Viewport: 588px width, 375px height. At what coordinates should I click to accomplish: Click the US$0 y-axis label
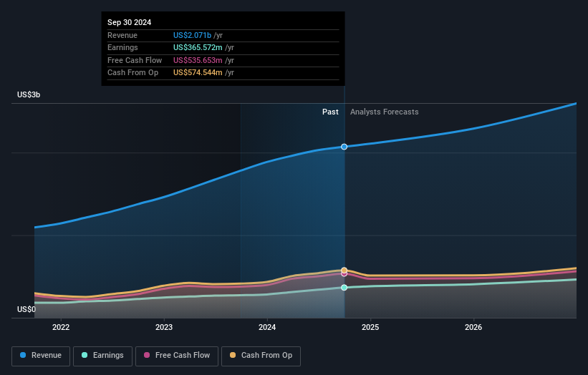(26, 309)
